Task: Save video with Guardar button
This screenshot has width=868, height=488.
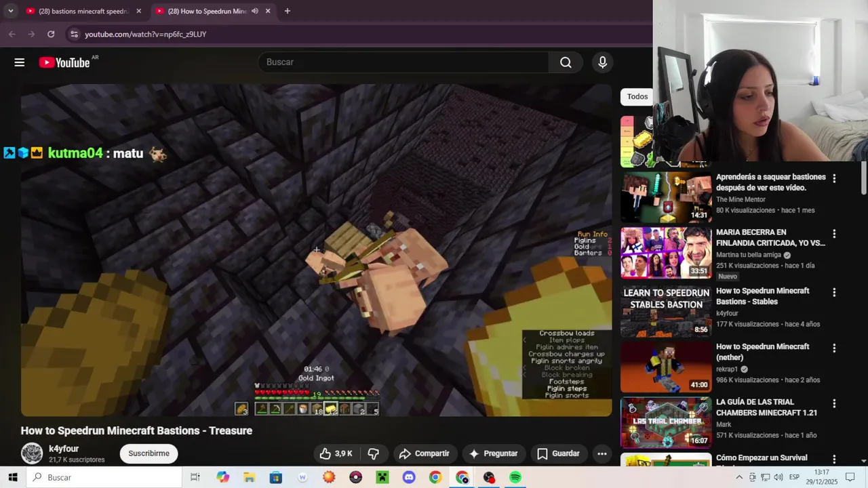Action: (x=558, y=453)
